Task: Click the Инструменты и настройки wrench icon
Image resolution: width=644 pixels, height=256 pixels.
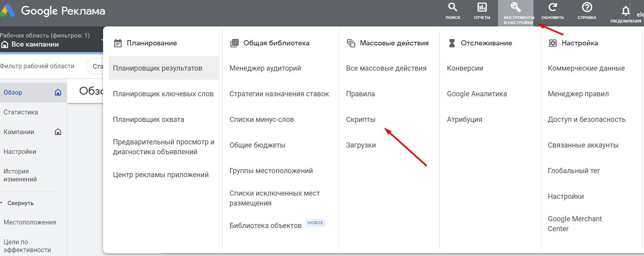Action: (516, 7)
